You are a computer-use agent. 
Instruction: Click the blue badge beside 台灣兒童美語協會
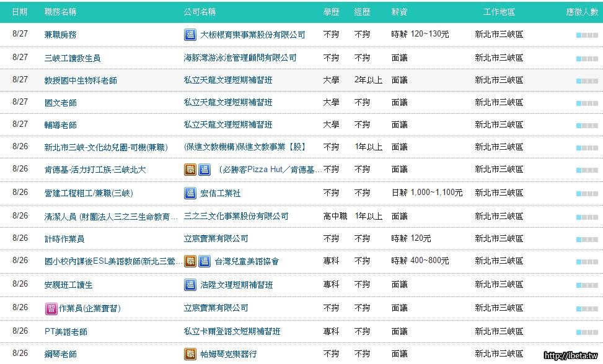(x=204, y=261)
